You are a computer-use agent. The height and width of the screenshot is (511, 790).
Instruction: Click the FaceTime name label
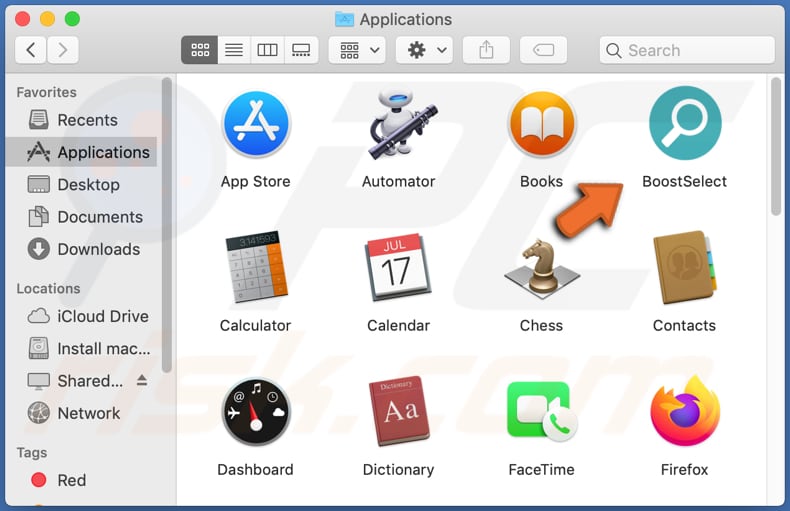[x=542, y=470]
